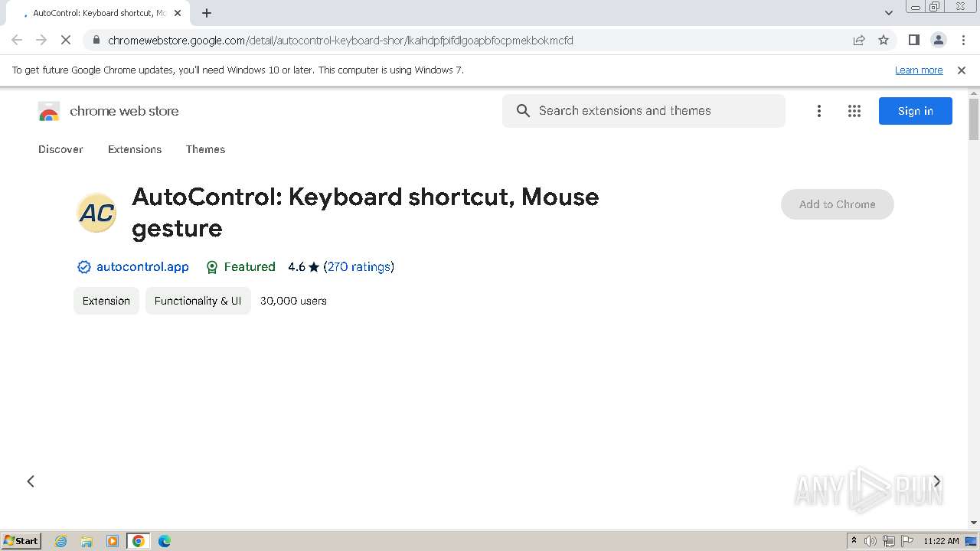Share this page from the address bar
Viewport: 980px width, 551px height.
coord(859,41)
